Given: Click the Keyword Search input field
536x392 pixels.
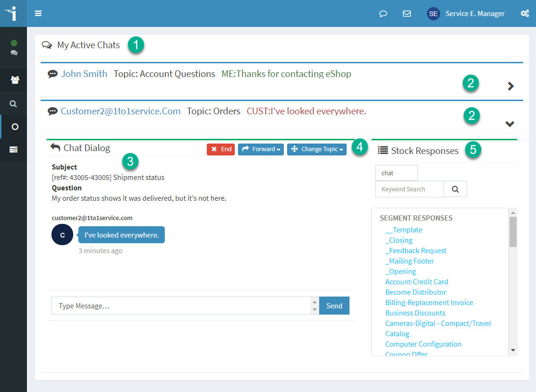Looking at the screenshot, I should (409, 189).
